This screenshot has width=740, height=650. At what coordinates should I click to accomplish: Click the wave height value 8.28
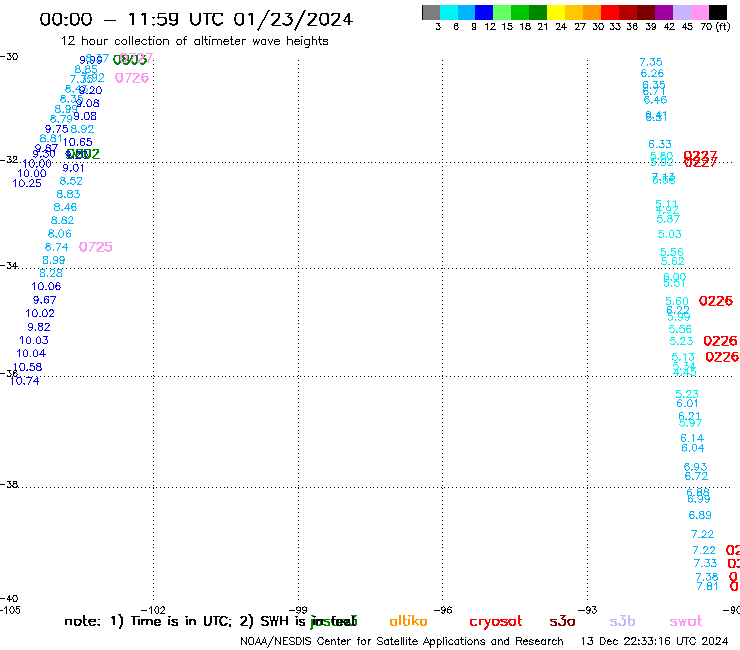pos(51,273)
